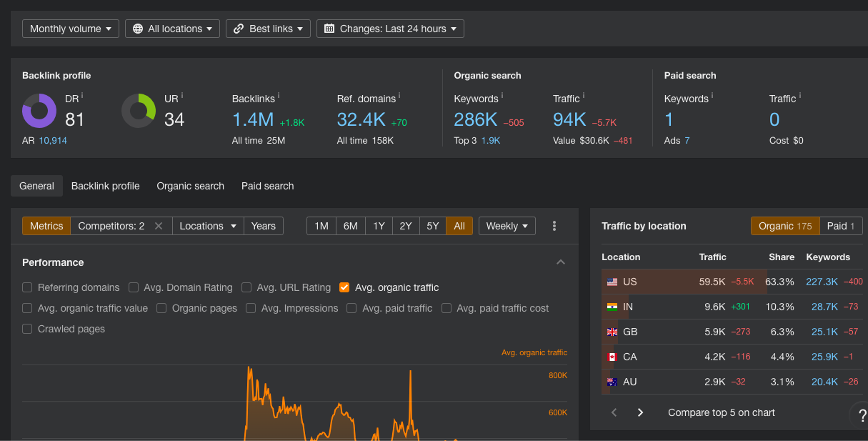Open paid Keywords count 1
868x441 pixels.
click(669, 119)
